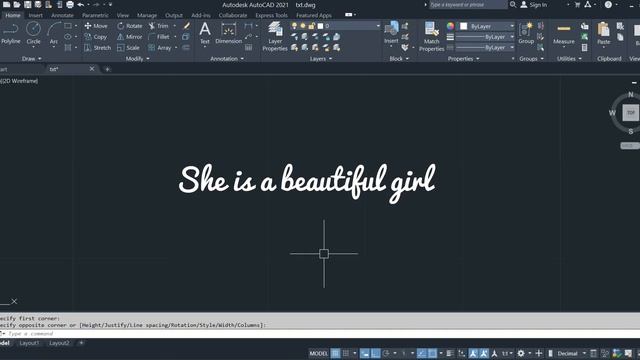Activate the Rotate tool
This screenshot has height=360, width=640.
click(x=129, y=26)
